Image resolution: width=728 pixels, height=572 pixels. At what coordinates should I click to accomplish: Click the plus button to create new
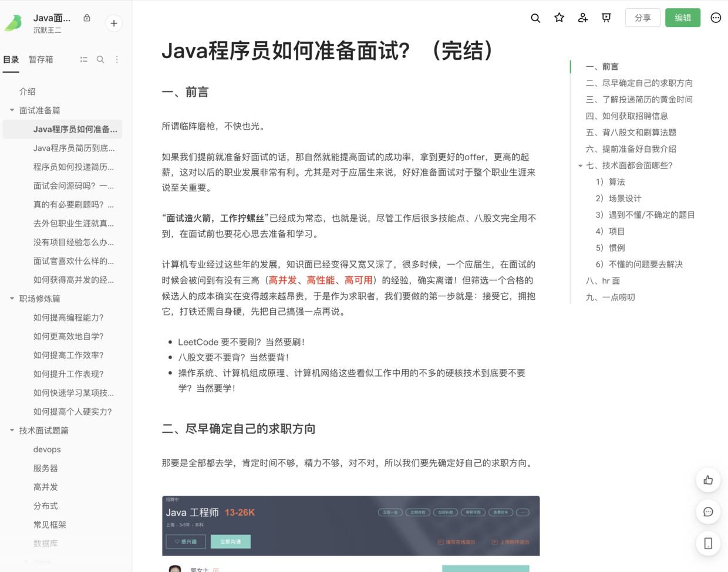114,23
